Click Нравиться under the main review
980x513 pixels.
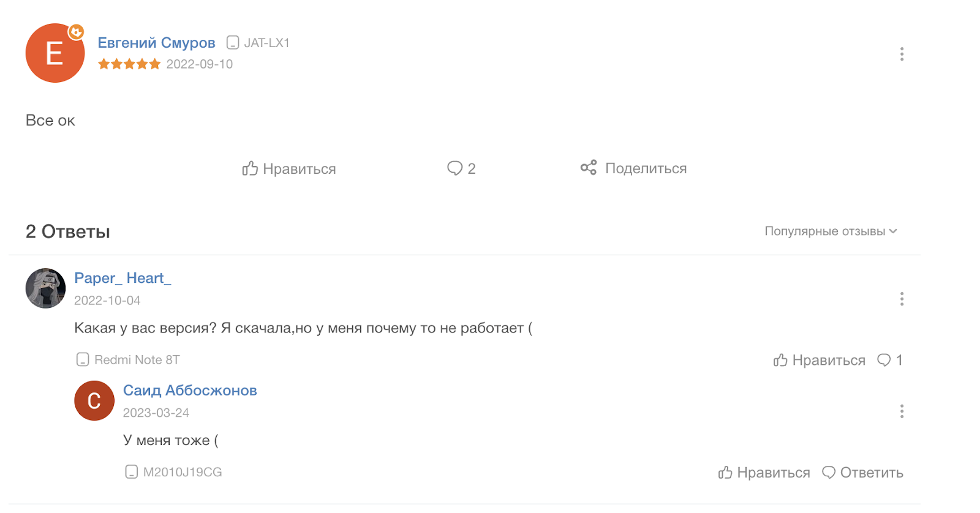[299, 169]
